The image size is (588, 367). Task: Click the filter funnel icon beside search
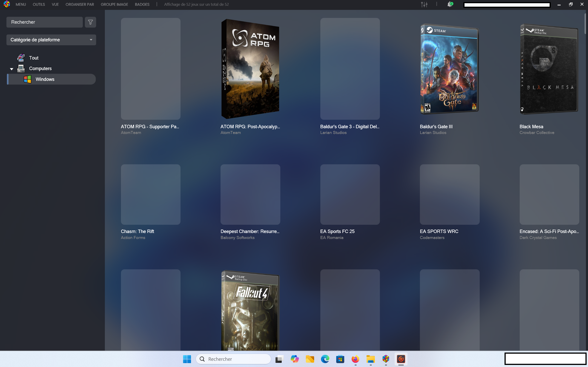coord(90,22)
